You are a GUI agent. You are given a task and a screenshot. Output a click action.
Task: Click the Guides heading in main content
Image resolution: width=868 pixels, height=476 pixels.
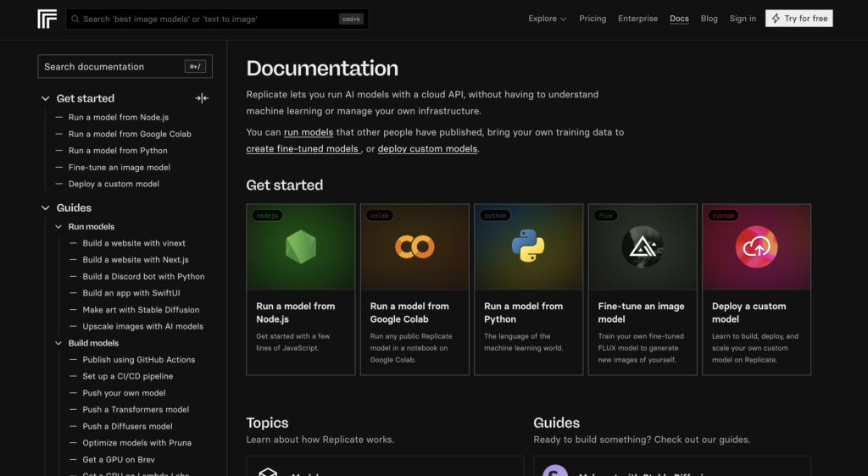556,423
